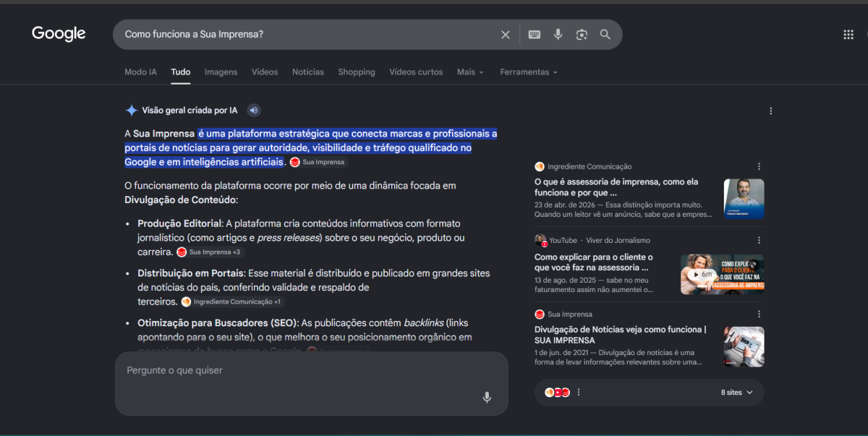Open the on-screen keyboard input tool
Image resolution: width=868 pixels, height=436 pixels.
pos(535,35)
